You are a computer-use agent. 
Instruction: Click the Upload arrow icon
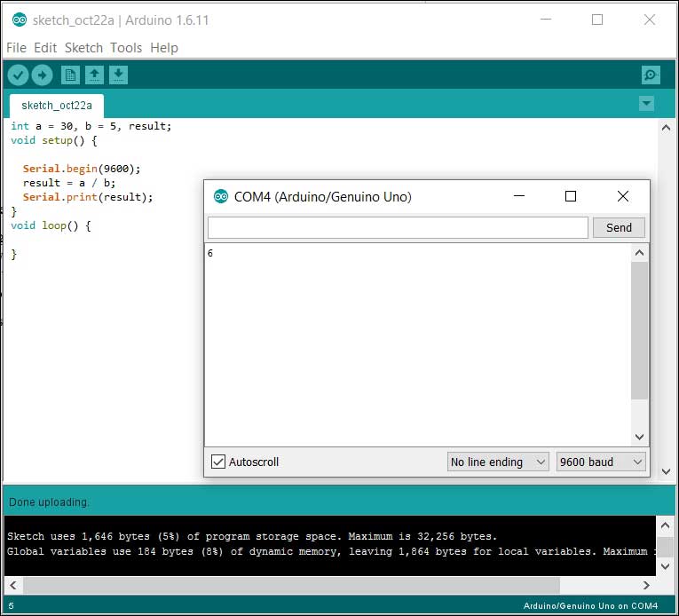point(42,75)
